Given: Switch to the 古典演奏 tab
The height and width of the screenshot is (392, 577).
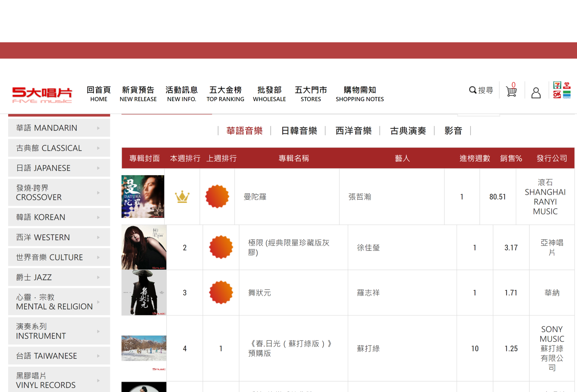Looking at the screenshot, I should 408,131.
